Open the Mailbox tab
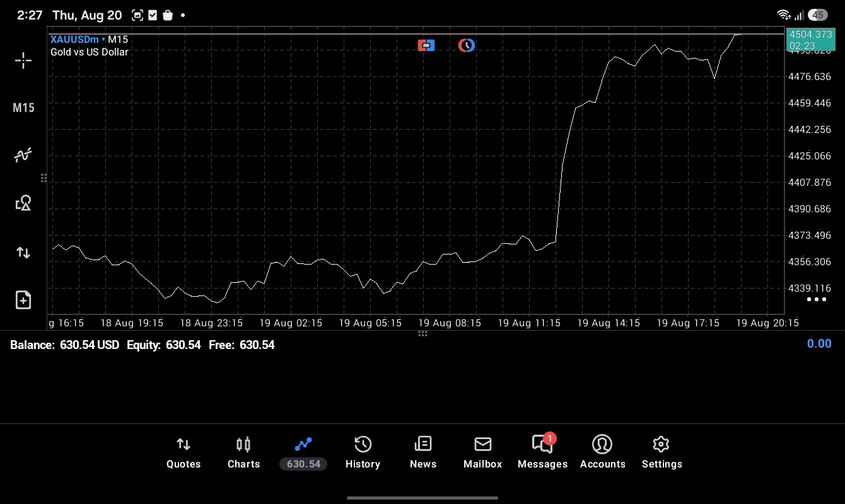 483,453
